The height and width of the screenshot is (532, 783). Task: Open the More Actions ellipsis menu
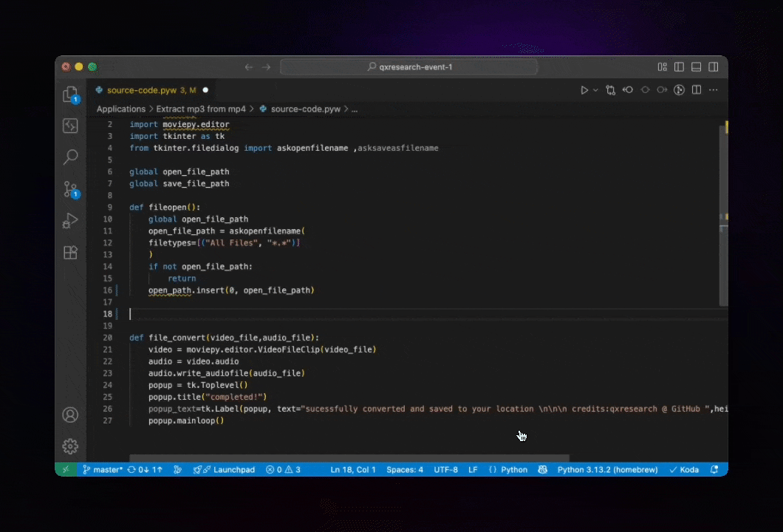[x=713, y=90]
